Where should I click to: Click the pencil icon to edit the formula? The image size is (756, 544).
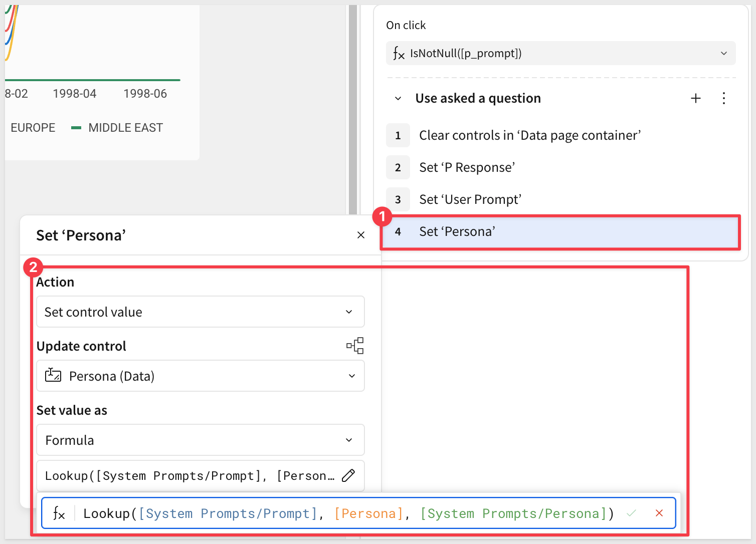[348, 475]
